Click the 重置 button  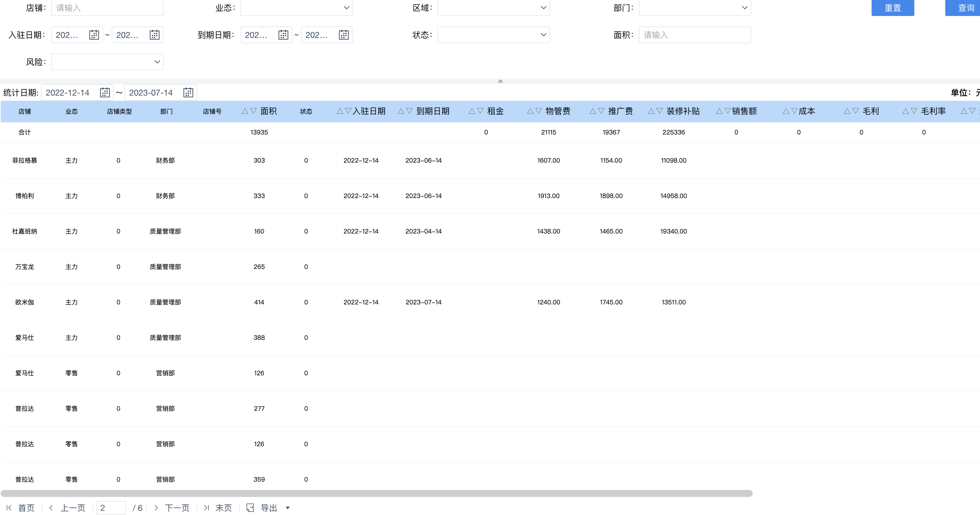tap(892, 8)
